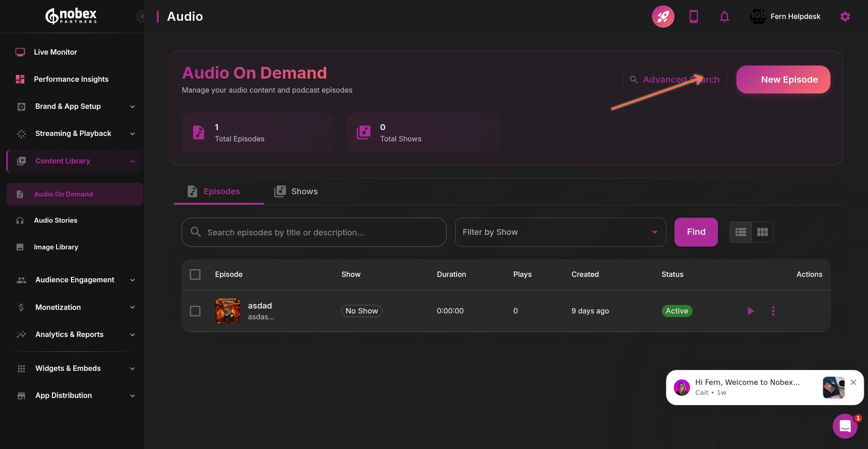Image resolution: width=868 pixels, height=449 pixels.
Task: Select all episodes via header checkbox
Action: pyautogui.click(x=195, y=274)
